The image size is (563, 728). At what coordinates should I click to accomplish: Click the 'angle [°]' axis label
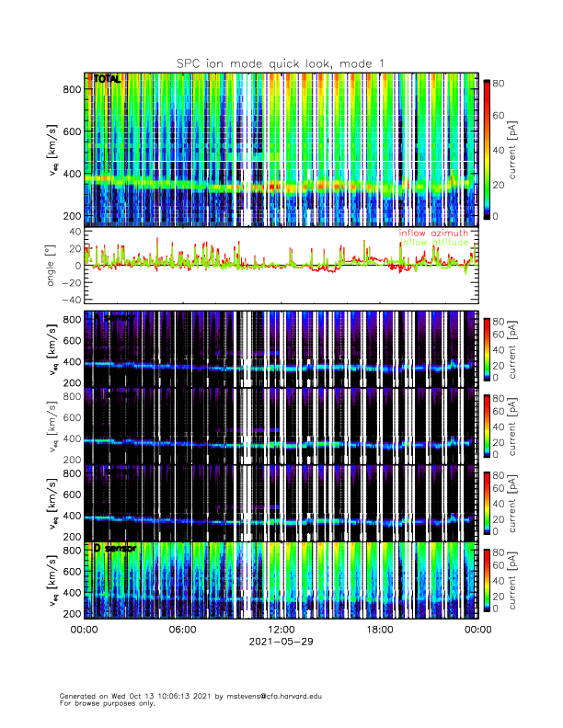(53, 265)
